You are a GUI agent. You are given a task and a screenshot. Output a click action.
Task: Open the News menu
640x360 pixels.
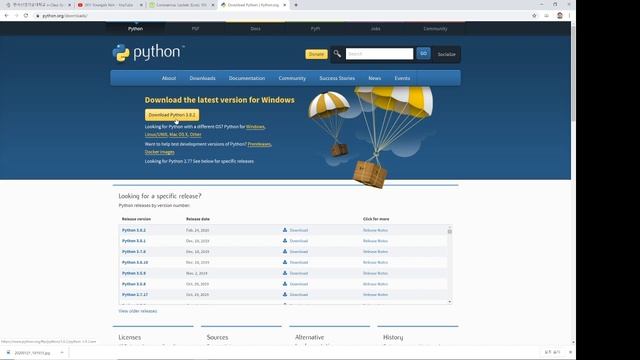(375, 78)
